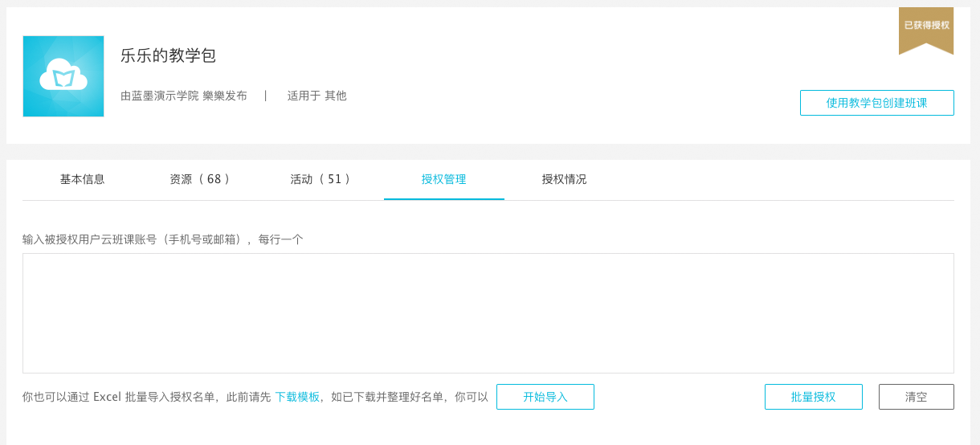Clear the account list with 清空
The image size is (980, 445).
click(917, 397)
